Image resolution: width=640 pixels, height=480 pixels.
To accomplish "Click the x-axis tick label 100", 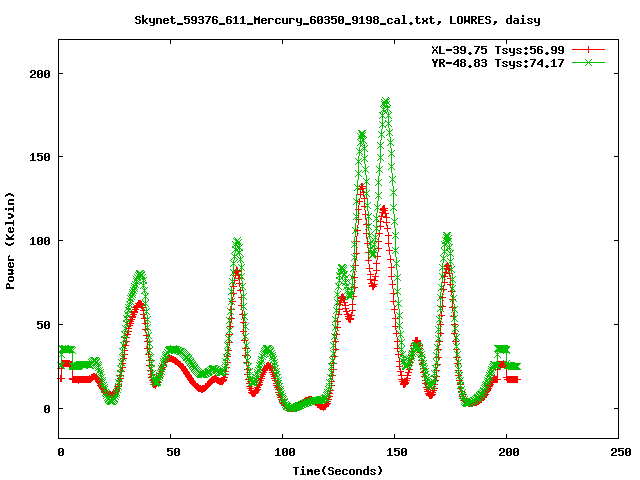I will pos(284,452).
